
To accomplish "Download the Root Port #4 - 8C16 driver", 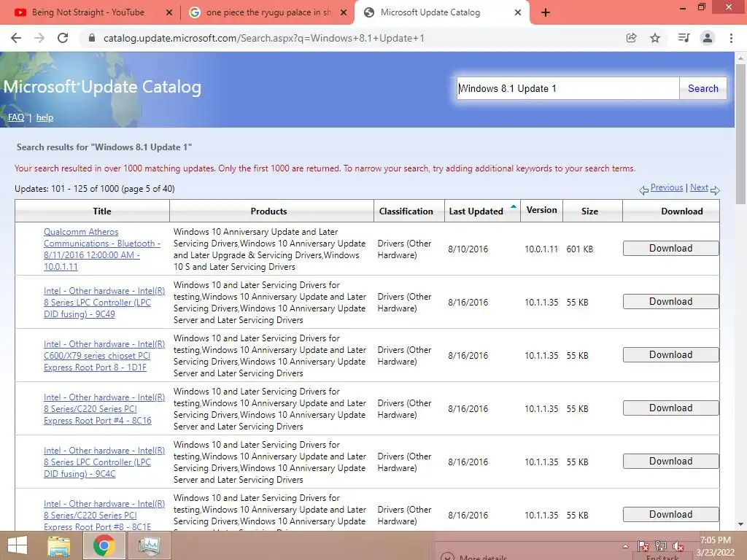I will tap(671, 408).
